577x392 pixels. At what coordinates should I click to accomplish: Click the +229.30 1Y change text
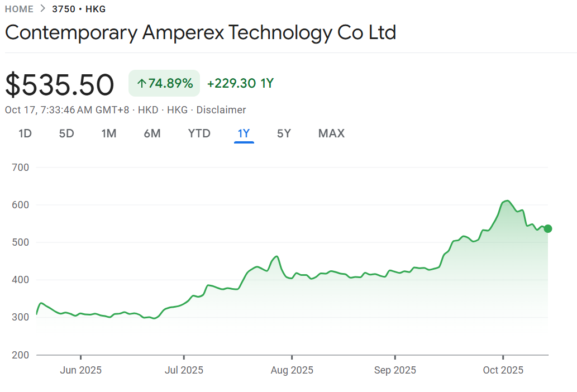tap(240, 84)
